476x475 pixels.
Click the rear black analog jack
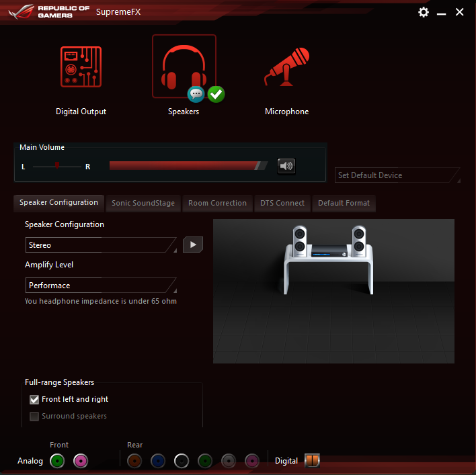[182, 461]
